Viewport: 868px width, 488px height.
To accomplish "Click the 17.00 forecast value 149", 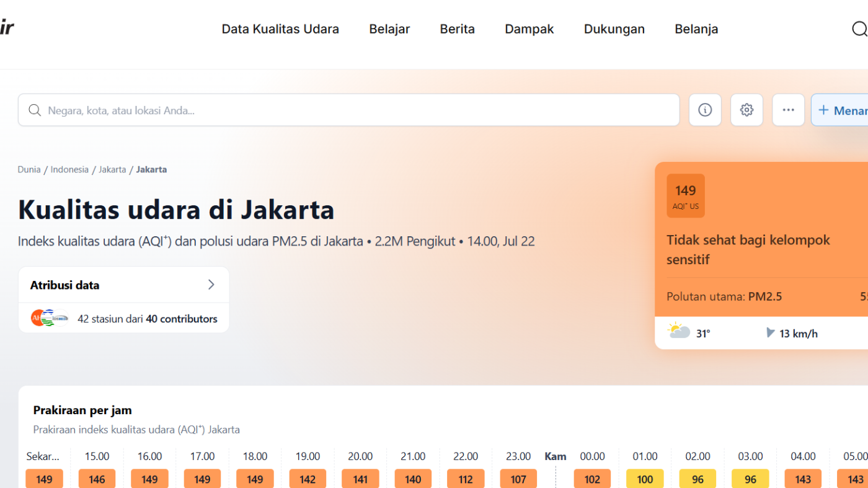I will [x=202, y=479].
